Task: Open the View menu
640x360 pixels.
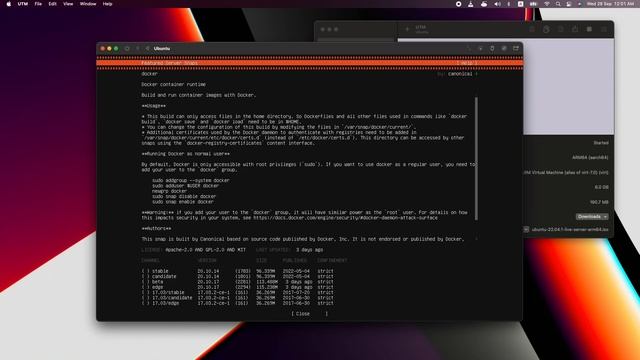Action: pos(68,4)
